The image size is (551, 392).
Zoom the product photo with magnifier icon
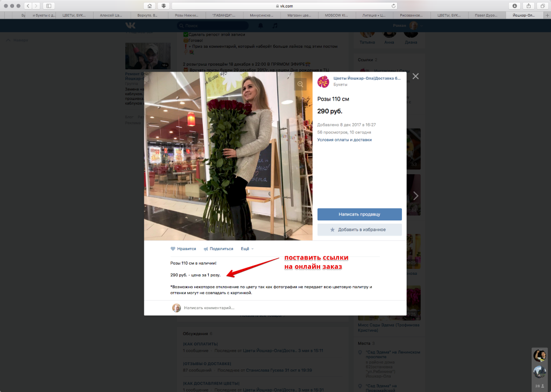pyautogui.click(x=300, y=84)
